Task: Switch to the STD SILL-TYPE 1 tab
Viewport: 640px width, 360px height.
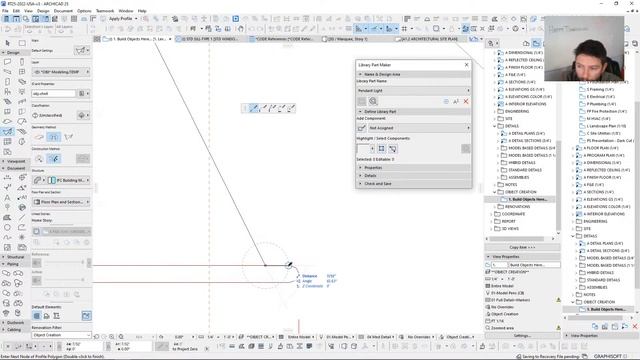Action: (211, 39)
